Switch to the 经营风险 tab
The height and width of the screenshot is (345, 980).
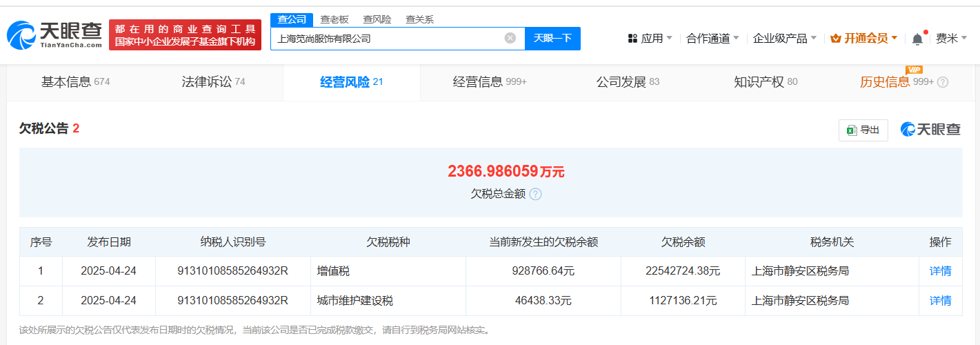click(352, 82)
